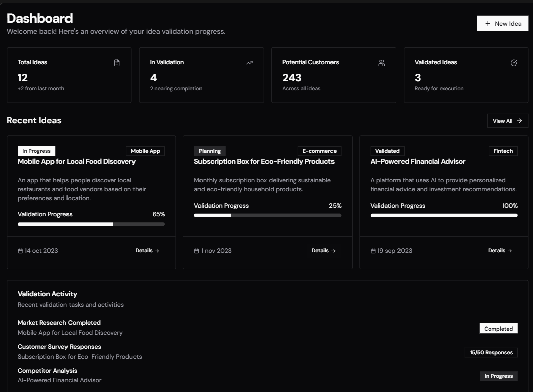Viewport: 533px width, 392px height.
Task: Click the 1 nov 2023 date
Action: (216, 251)
